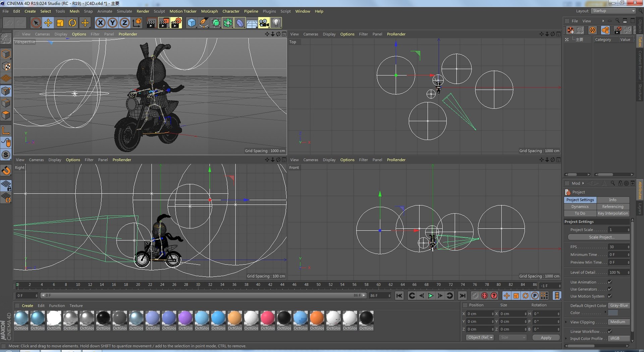Viewport: 644px width, 352px height.
Task: Uncheck the Use Motion System checkbox
Action: coord(610,296)
